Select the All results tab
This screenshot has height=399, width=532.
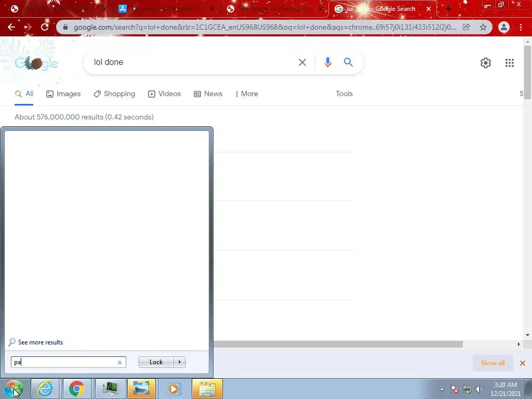24,94
